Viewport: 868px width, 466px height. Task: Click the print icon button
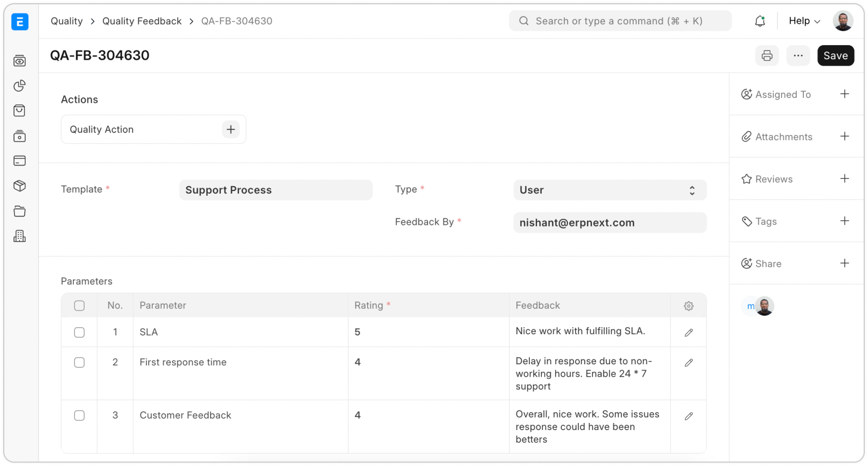pyautogui.click(x=767, y=55)
